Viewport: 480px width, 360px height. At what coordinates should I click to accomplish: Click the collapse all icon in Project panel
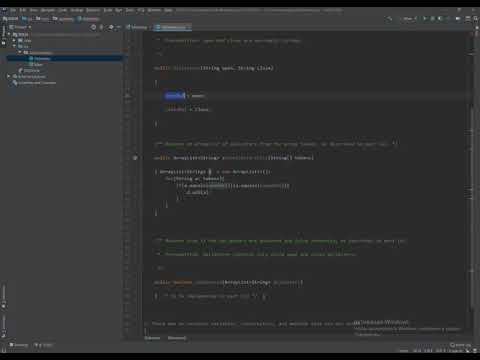[102, 27]
